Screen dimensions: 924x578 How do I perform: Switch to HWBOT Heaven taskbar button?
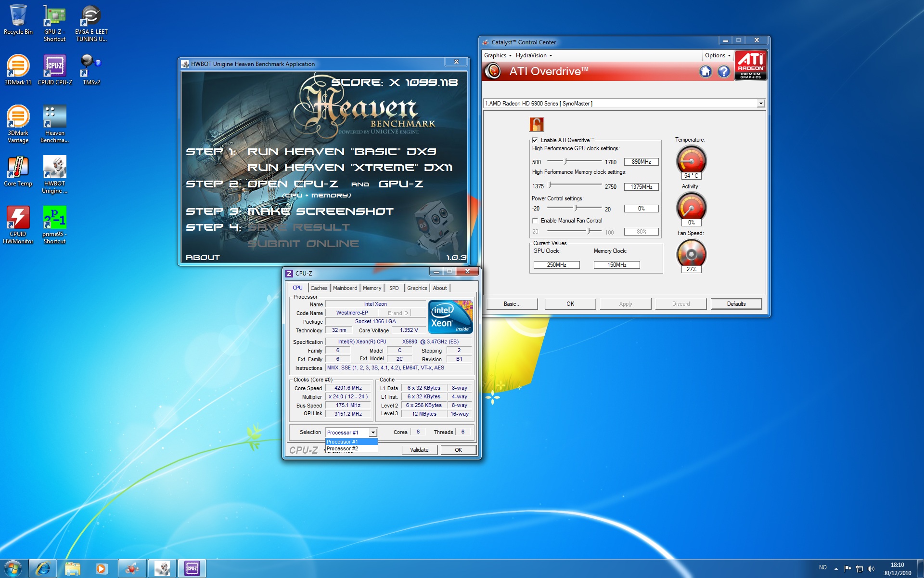(162, 568)
